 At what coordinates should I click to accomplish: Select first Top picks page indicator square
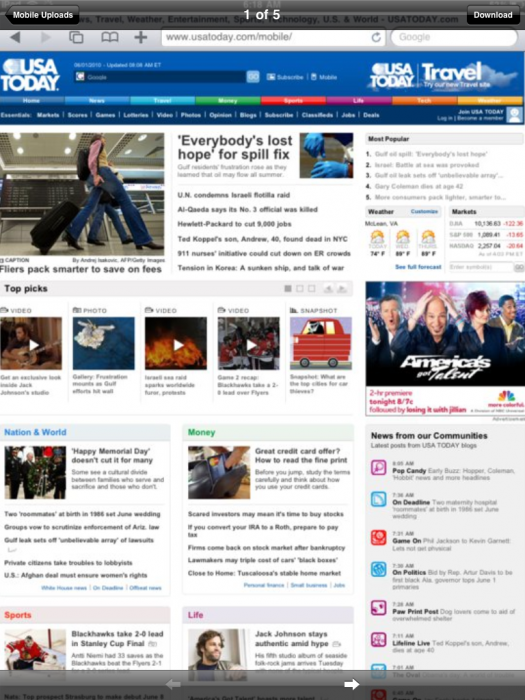point(288,289)
